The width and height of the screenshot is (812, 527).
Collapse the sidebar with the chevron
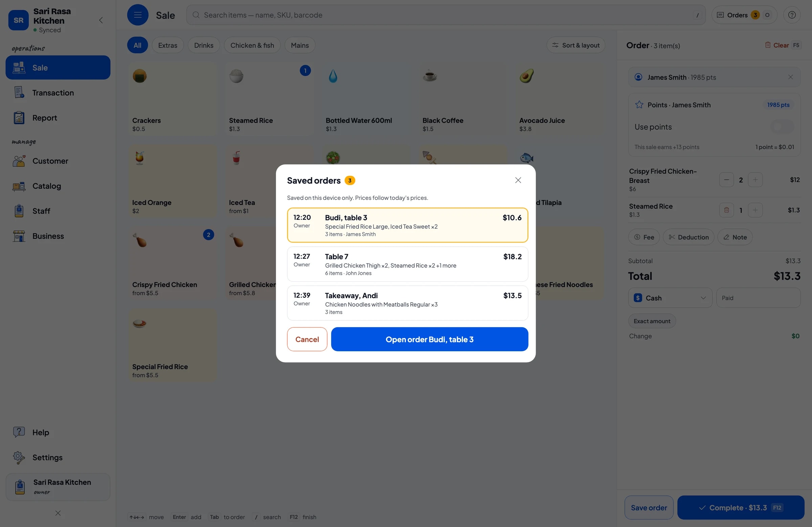pyautogui.click(x=101, y=20)
